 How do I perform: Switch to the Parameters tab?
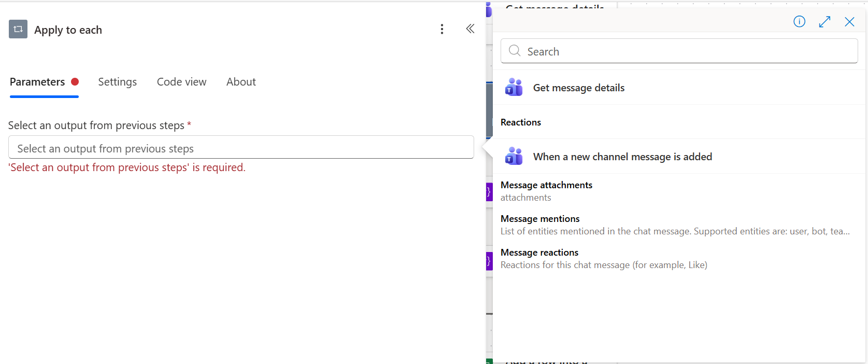(44, 82)
